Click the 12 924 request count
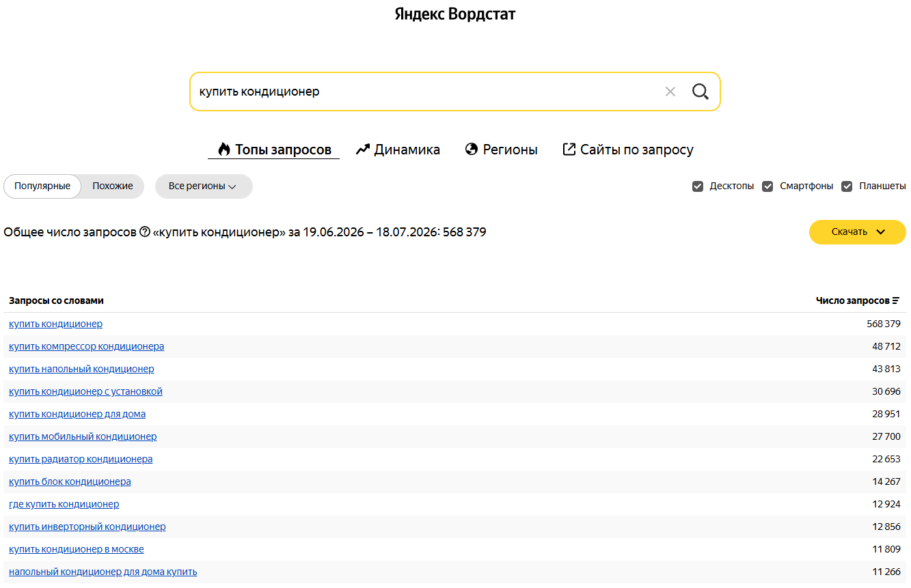 click(x=886, y=504)
